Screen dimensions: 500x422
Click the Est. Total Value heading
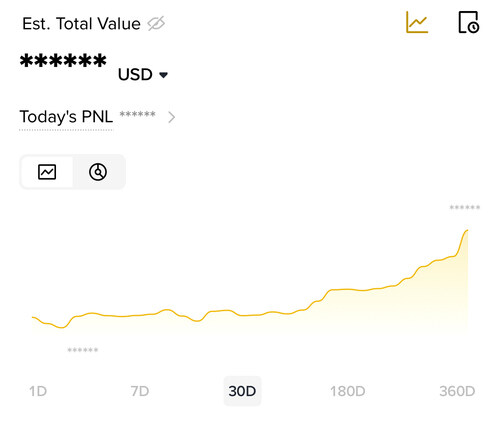(81, 24)
